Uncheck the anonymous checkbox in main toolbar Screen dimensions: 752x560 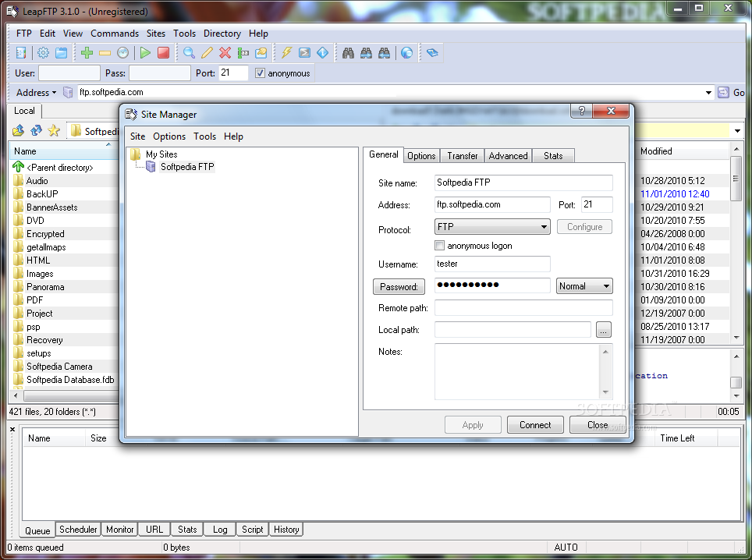coord(260,73)
